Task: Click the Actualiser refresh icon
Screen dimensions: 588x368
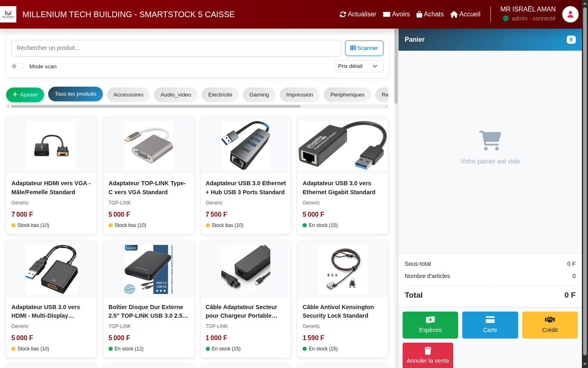Action: point(343,14)
